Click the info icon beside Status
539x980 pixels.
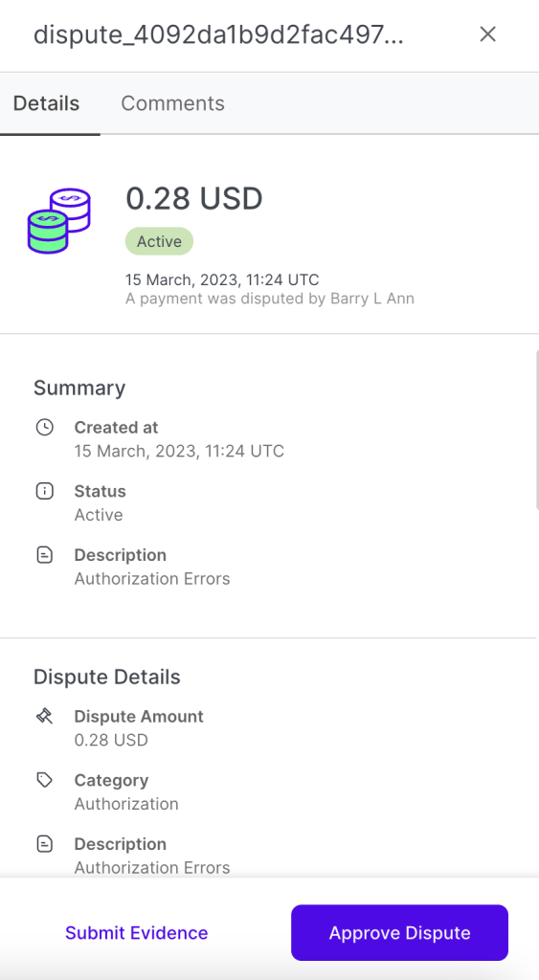(x=44, y=491)
